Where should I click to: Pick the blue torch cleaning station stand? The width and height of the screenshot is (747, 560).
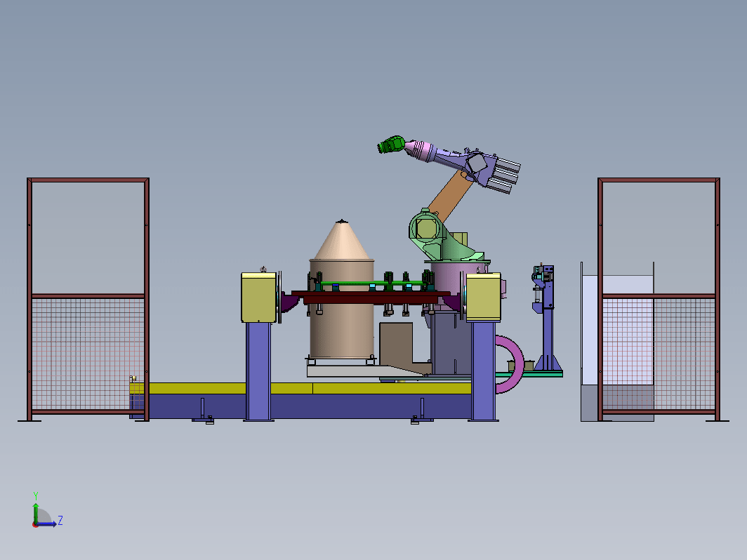click(x=548, y=319)
